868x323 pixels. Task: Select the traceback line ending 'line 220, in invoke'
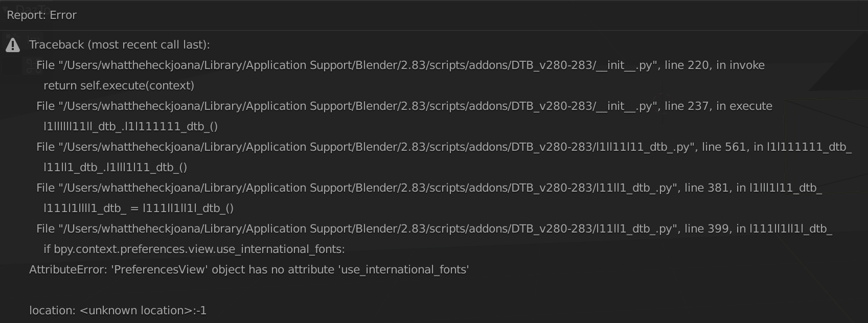400,65
